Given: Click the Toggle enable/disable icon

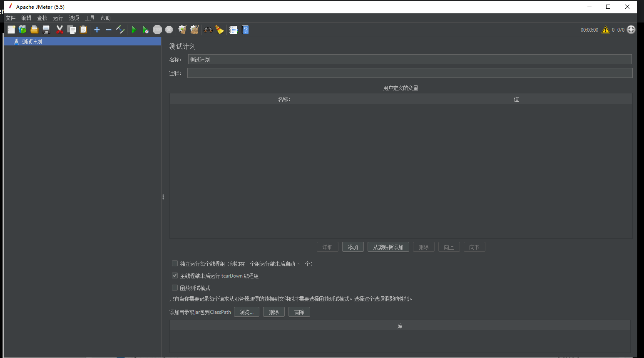Looking at the screenshot, I should pos(120,30).
